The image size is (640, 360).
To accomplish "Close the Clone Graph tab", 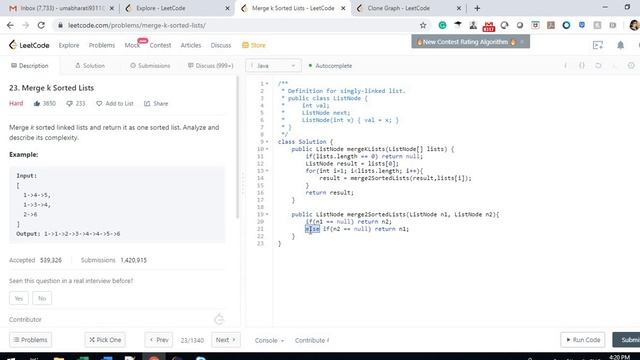I will pyautogui.click(x=458, y=8).
